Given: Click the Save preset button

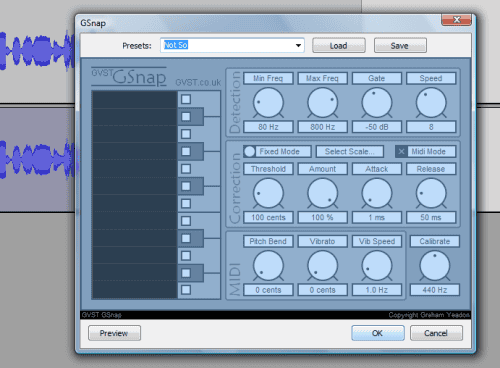Looking at the screenshot, I should (400, 46).
